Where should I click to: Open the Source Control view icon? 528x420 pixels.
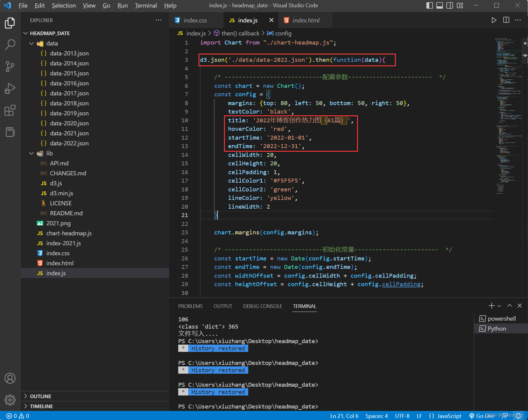click(x=10, y=67)
